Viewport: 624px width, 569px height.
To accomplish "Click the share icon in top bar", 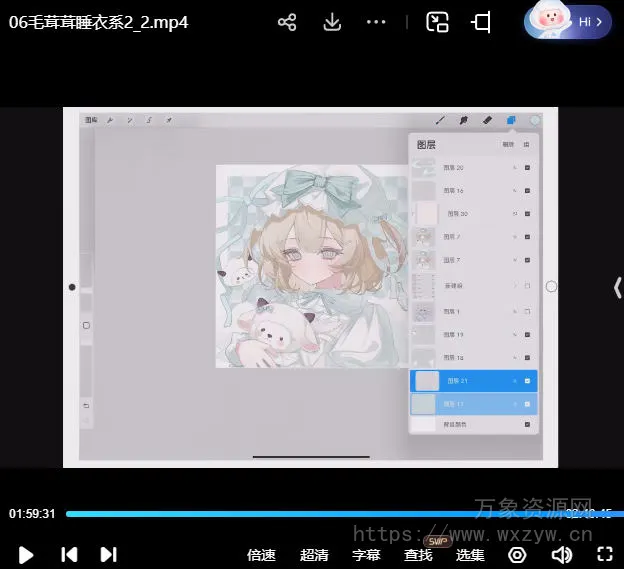I will [x=287, y=22].
